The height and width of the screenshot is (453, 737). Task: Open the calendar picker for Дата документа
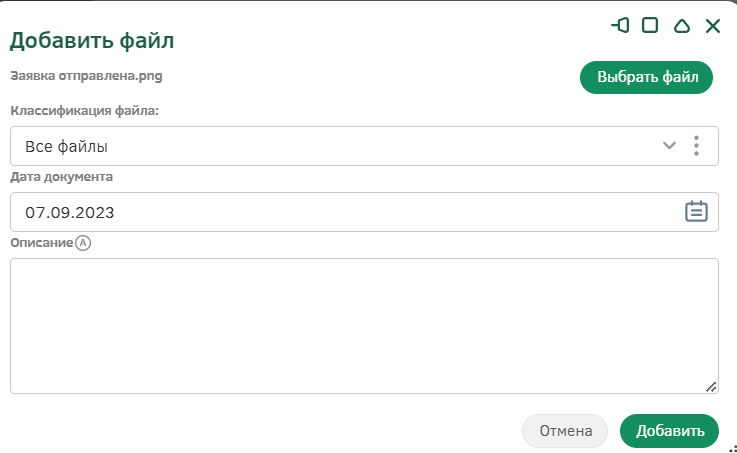click(696, 211)
